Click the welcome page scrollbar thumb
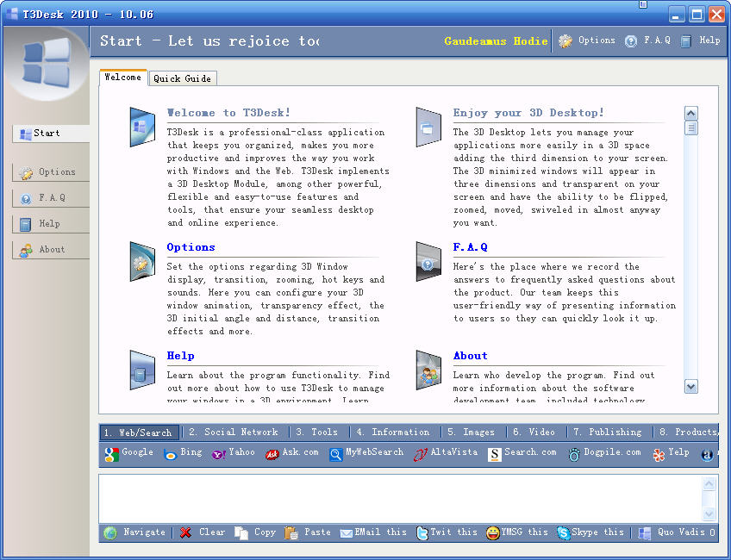The height and width of the screenshot is (560, 731). [x=690, y=128]
